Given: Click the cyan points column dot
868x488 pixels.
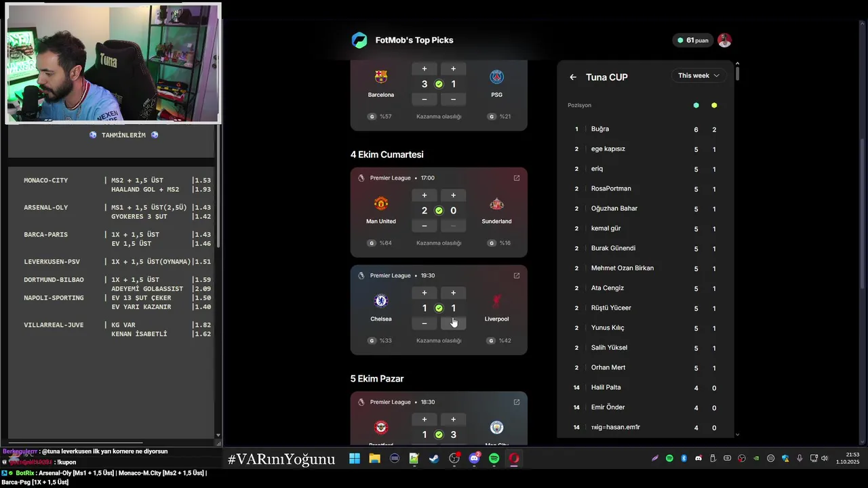Looking at the screenshot, I should tap(696, 105).
